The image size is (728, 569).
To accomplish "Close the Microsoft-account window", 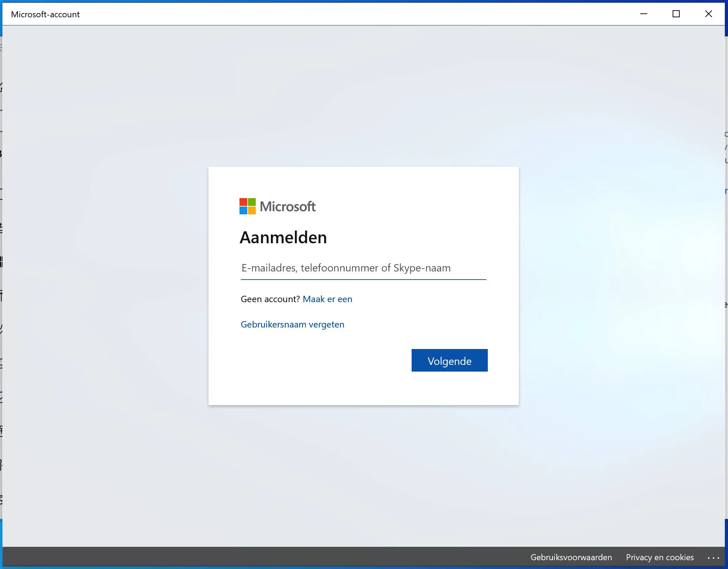I will pyautogui.click(x=709, y=14).
